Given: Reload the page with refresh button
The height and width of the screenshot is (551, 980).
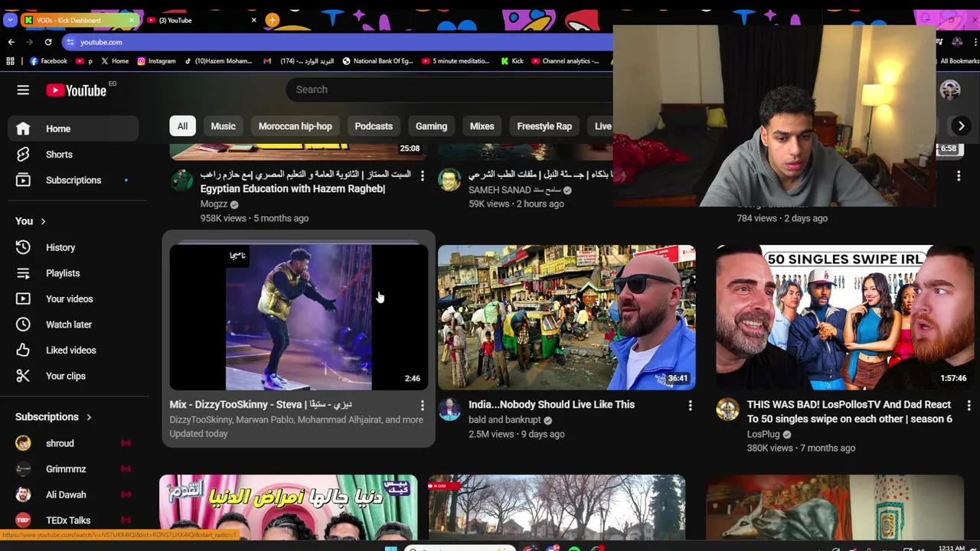Looking at the screenshot, I should click(48, 42).
